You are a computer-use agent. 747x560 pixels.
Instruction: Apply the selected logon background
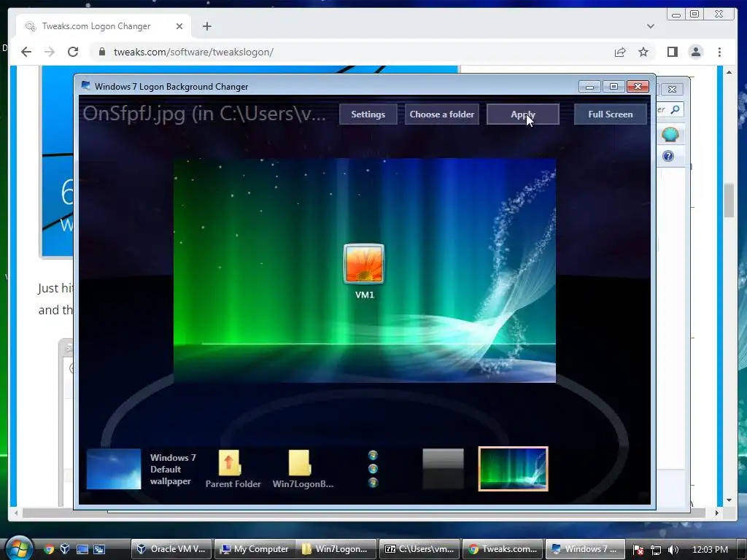click(x=522, y=114)
